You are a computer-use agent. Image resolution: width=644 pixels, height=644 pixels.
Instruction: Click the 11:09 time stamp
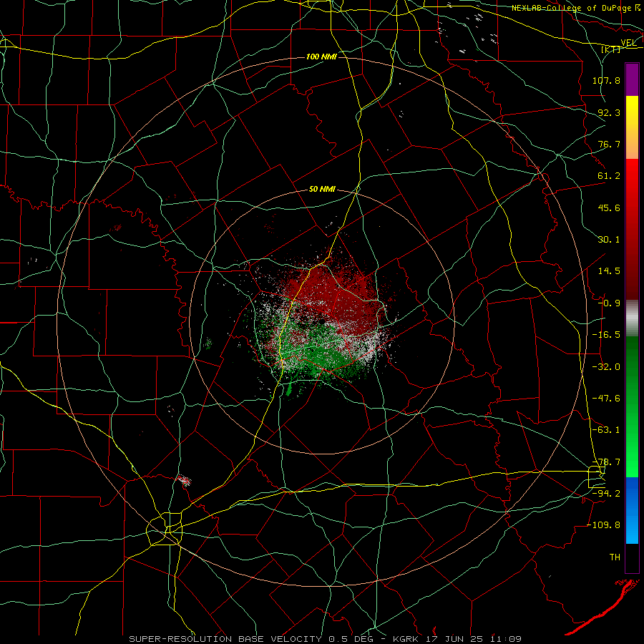pyautogui.click(x=506, y=639)
